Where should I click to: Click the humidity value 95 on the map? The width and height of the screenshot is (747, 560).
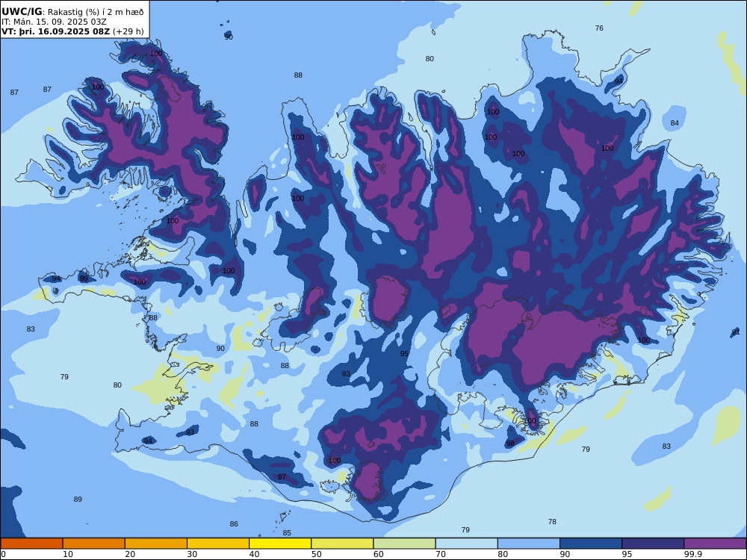pyautogui.click(x=404, y=354)
